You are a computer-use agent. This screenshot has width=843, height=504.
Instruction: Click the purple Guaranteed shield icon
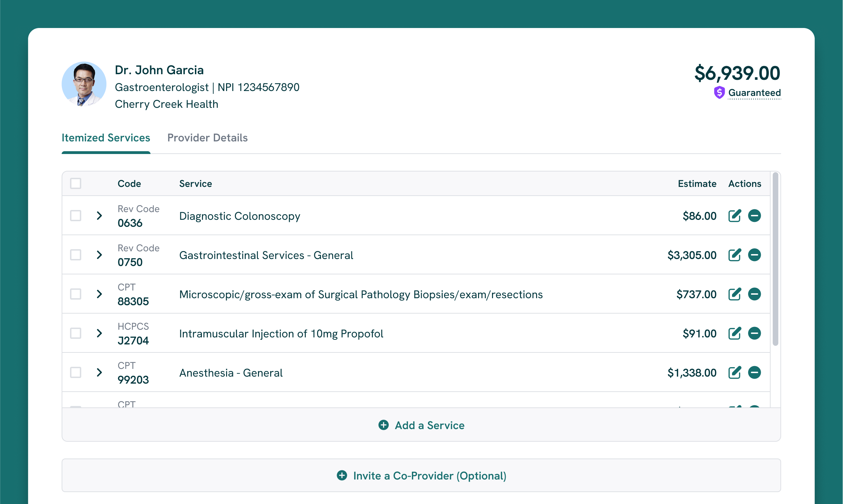(719, 92)
